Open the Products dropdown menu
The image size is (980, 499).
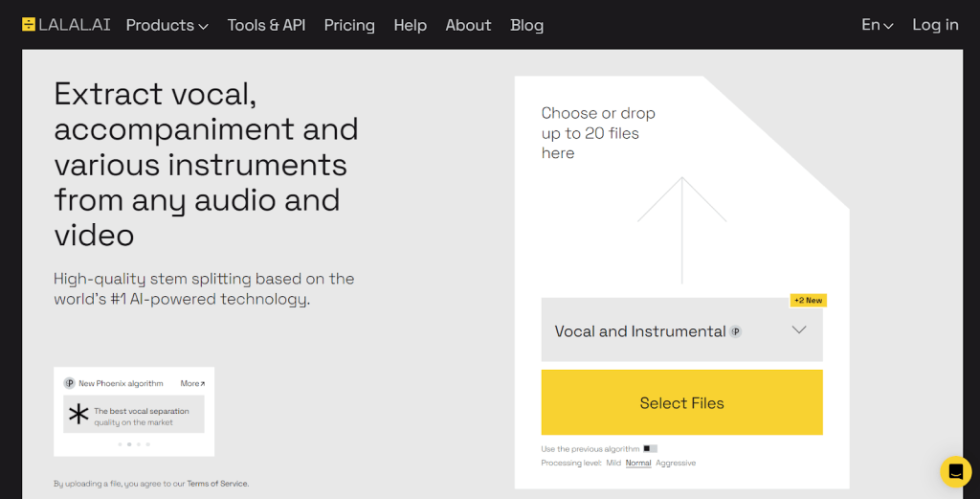167,26
